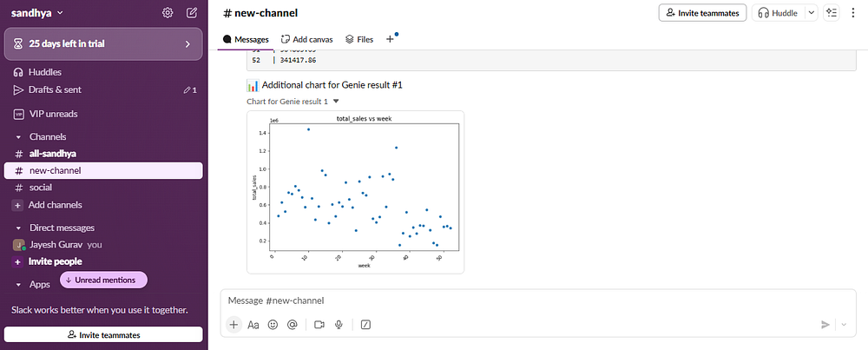Image resolution: width=868 pixels, height=350 pixels.
Task: Click the new message compose icon
Action: tap(192, 13)
